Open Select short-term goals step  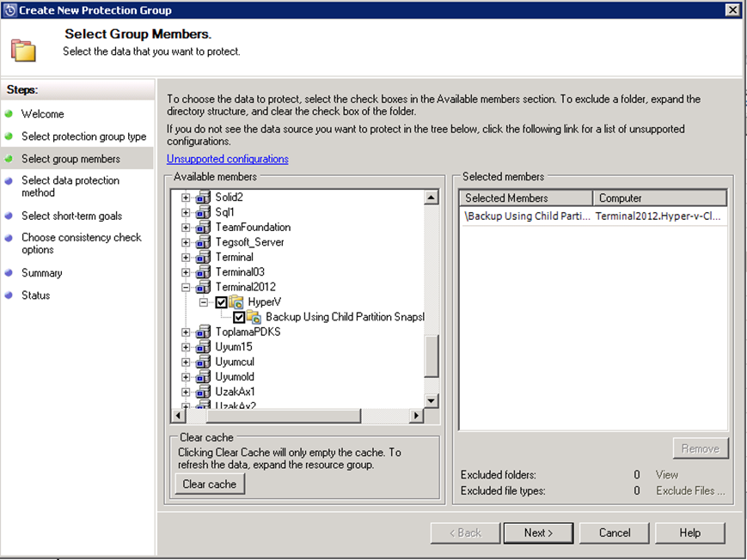tap(71, 216)
